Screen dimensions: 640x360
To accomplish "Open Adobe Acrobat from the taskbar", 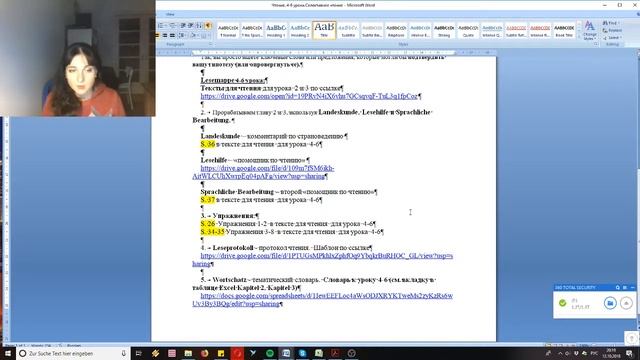I will [x=335, y=353].
